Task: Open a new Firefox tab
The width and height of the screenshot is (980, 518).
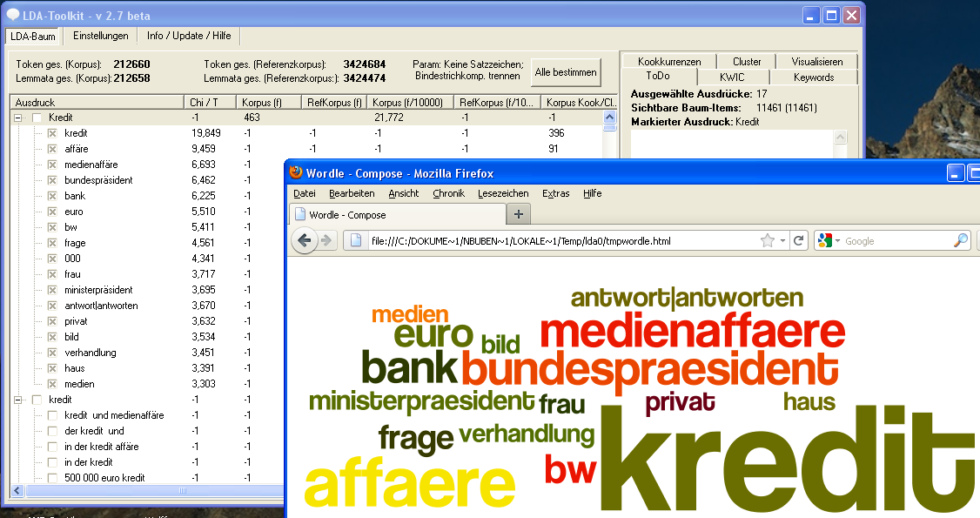Action: [518, 214]
